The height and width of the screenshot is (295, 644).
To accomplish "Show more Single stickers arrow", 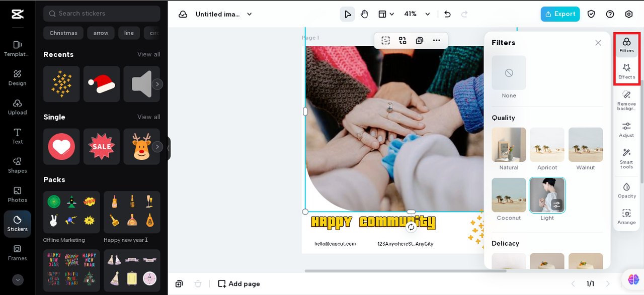I will click(157, 147).
